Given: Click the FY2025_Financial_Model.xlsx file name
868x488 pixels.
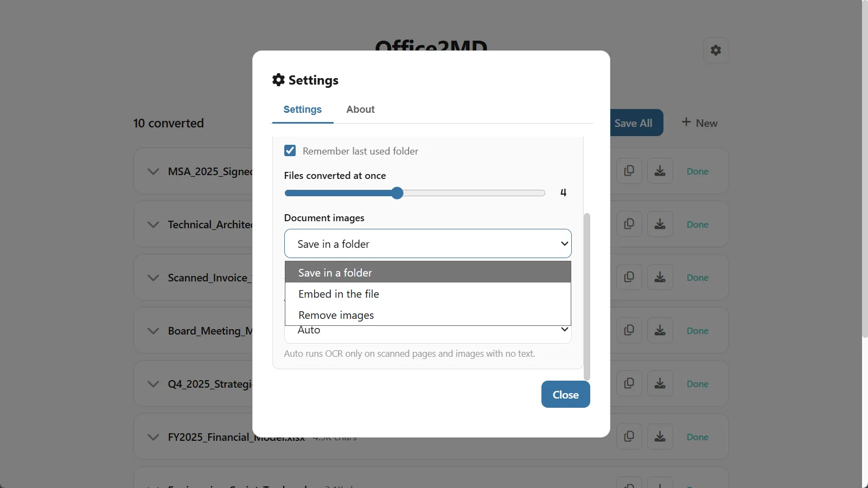Looking at the screenshot, I should click(237, 437).
